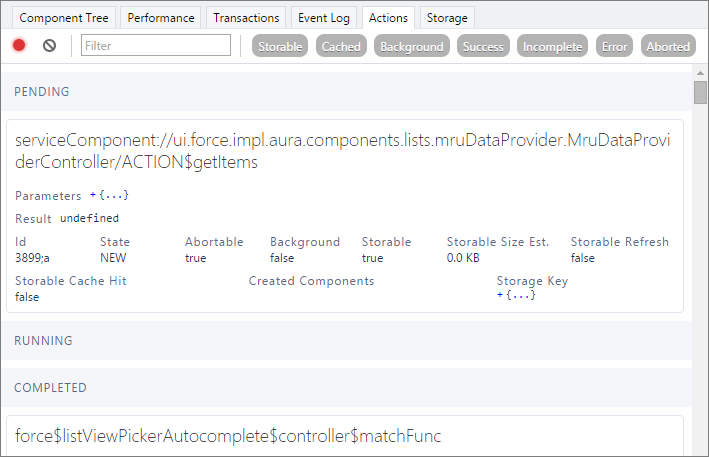The width and height of the screenshot is (709, 457).
Task: Expand the Parameters object
Action: click(109, 195)
